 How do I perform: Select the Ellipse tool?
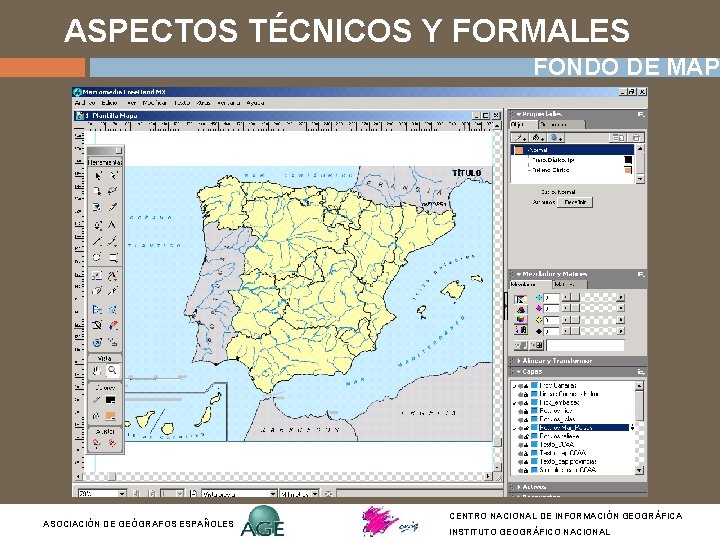click(x=97, y=257)
